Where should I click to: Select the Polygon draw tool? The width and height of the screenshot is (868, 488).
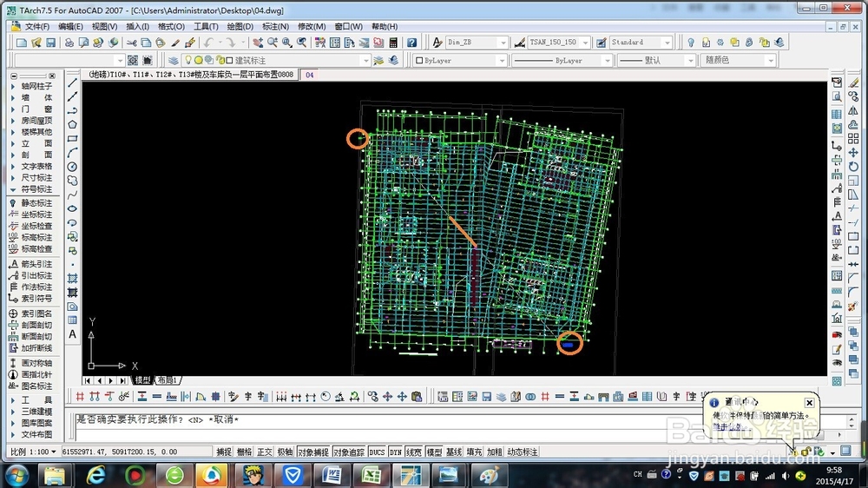[x=73, y=124]
